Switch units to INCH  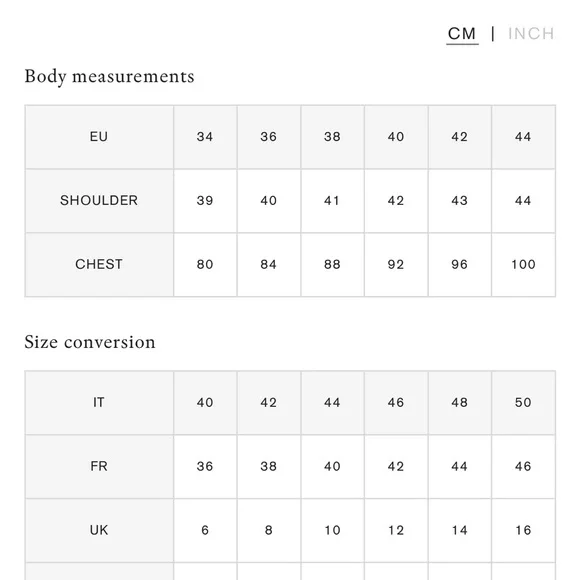coord(531,34)
